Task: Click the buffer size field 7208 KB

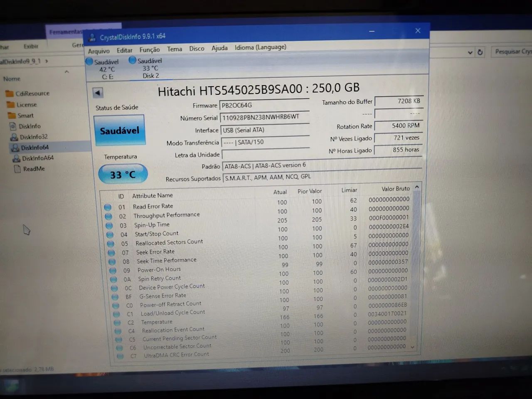Action: tap(399, 101)
